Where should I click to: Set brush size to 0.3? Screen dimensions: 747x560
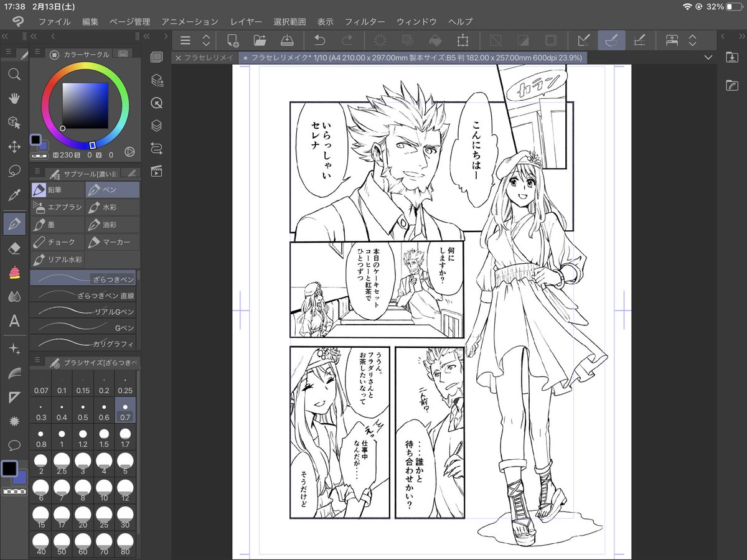point(42,410)
